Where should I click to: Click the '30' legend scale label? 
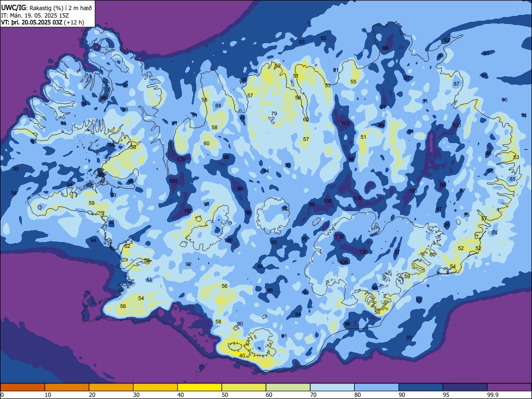(136, 395)
